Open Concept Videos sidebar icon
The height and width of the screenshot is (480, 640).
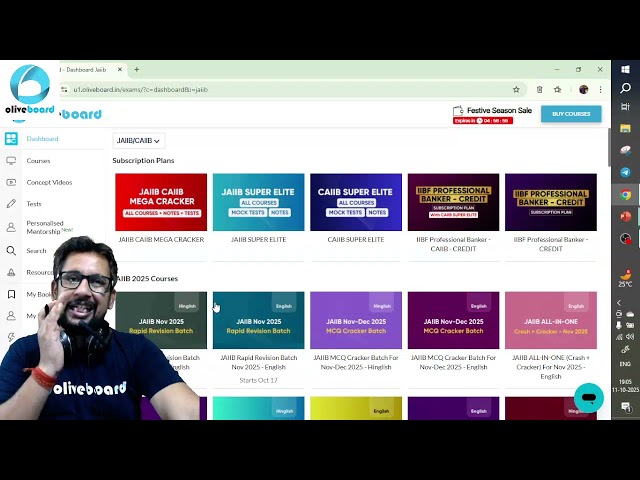tap(11, 183)
